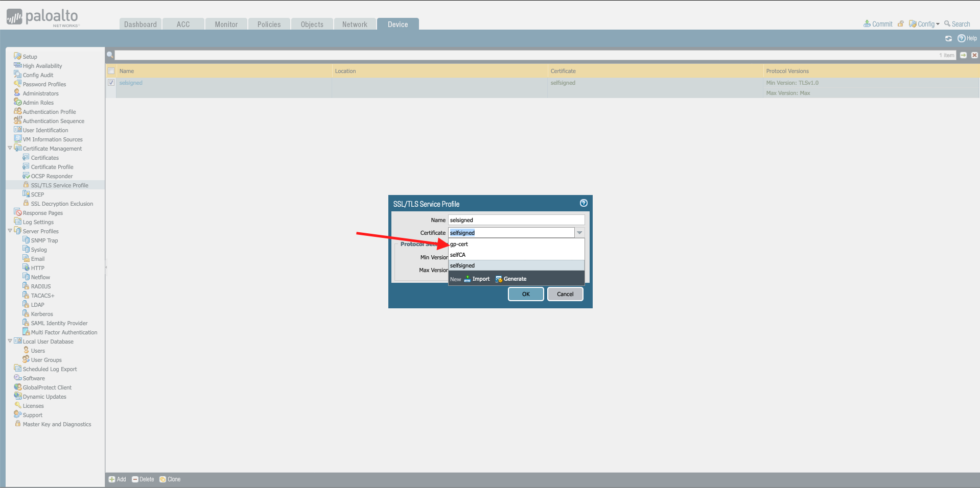Toggle the select-all checkbox in table header
The width and height of the screenshot is (980, 488).
111,71
